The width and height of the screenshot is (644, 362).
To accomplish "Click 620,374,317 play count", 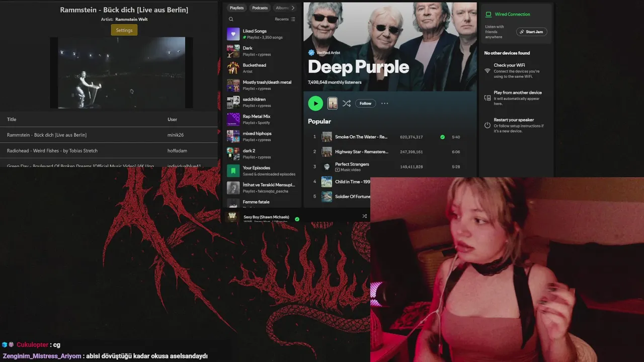I will [412, 137].
